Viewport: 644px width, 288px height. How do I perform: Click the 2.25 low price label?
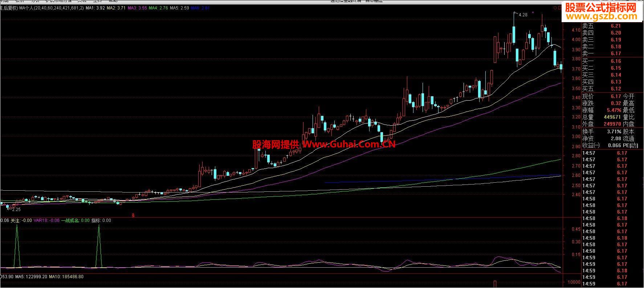(x=16, y=210)
